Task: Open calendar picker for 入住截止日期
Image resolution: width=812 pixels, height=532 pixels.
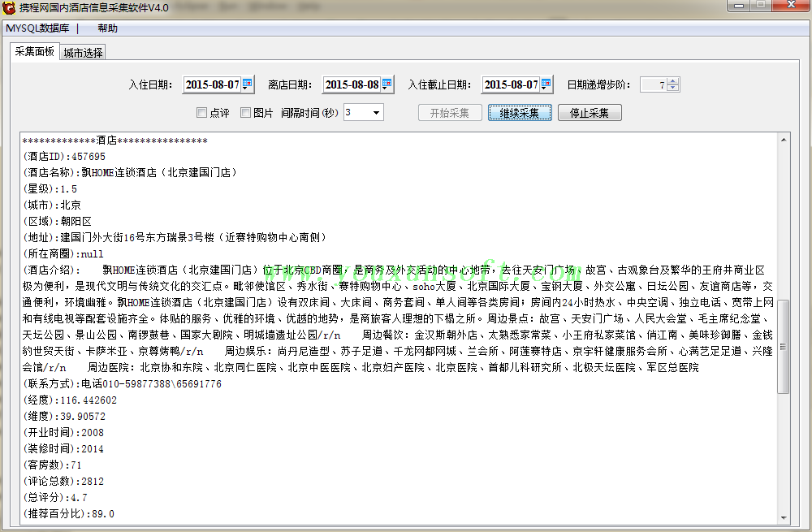Action: (546, 84)
